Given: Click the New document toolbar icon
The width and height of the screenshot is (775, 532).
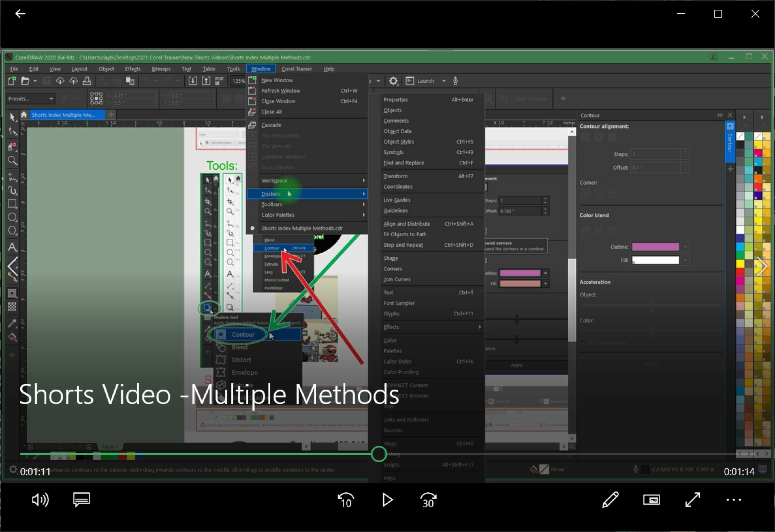Looking at the screenshot, I should point(12,81).
